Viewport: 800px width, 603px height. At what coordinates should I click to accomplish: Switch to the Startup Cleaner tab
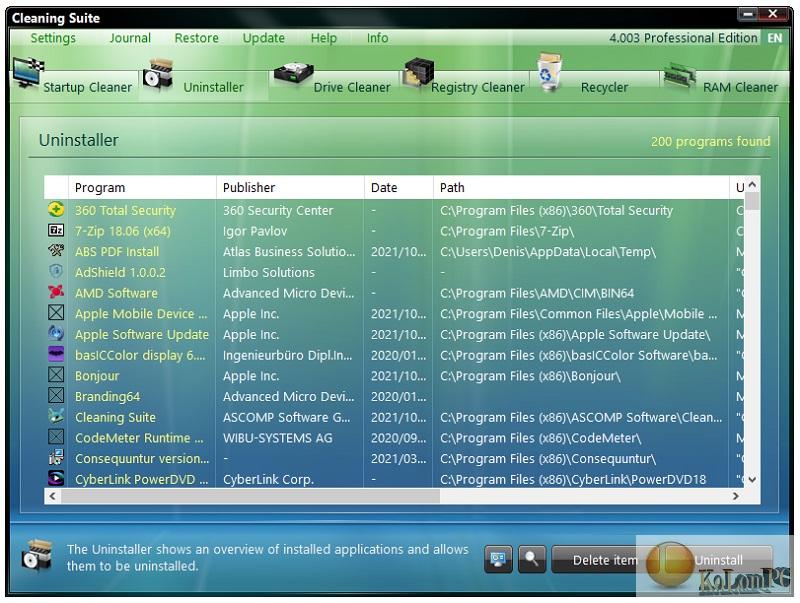pos(74,87)
